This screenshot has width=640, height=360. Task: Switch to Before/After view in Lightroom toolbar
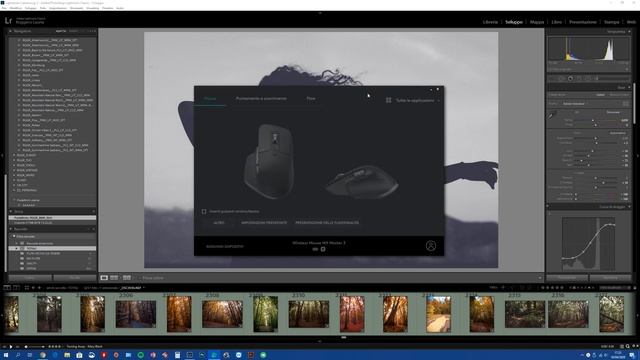(114, 278)
